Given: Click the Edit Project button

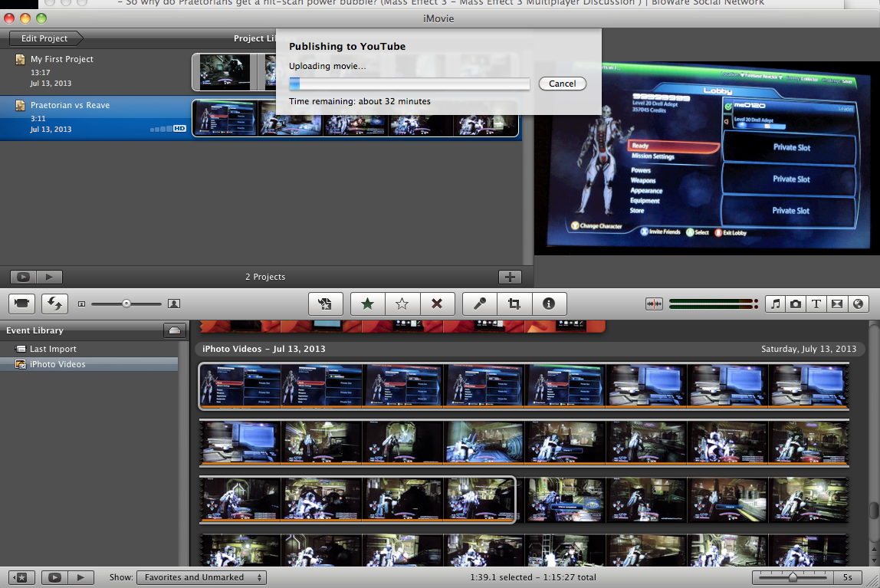Looking at the screenshot, I should pyautogui.click(x=44, y=38).
